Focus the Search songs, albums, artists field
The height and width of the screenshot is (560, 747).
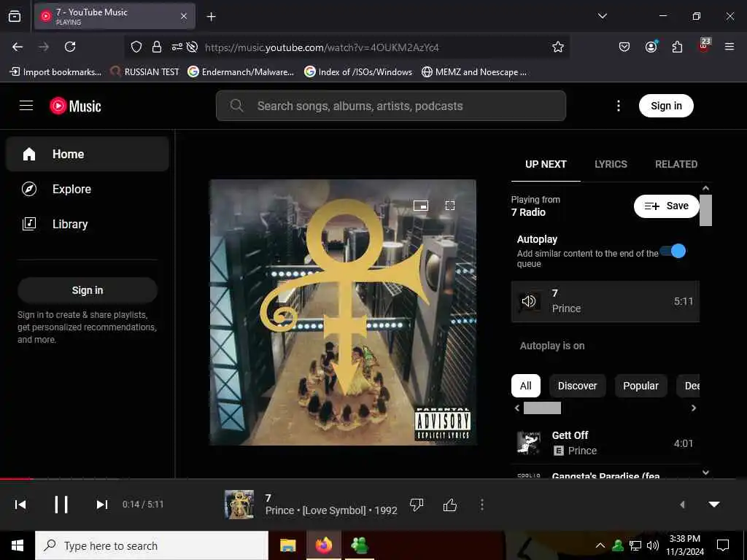391,106
